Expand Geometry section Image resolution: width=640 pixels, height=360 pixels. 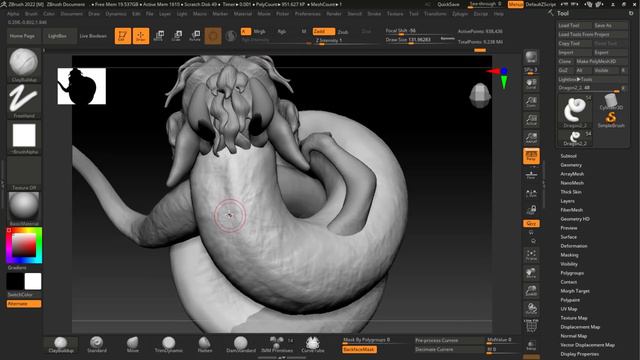click(x=571, y=165)
